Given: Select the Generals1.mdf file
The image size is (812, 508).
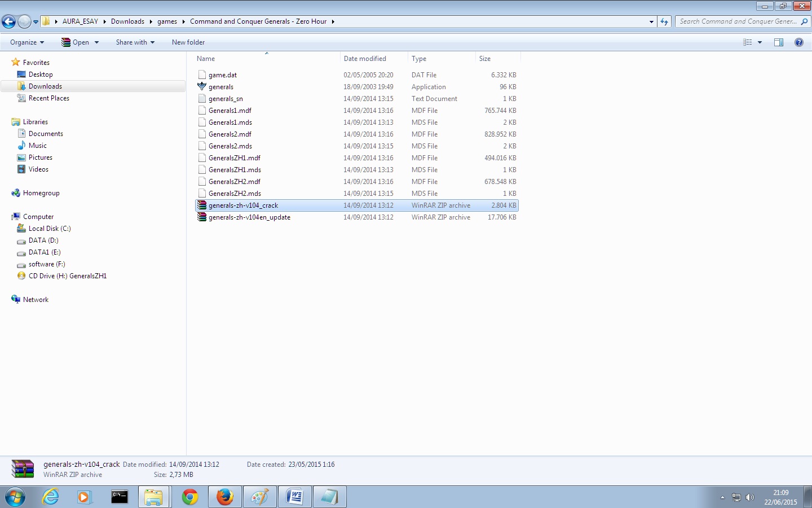Looking at the screenshot, I should pyautogui.click(x=230, y=111).
